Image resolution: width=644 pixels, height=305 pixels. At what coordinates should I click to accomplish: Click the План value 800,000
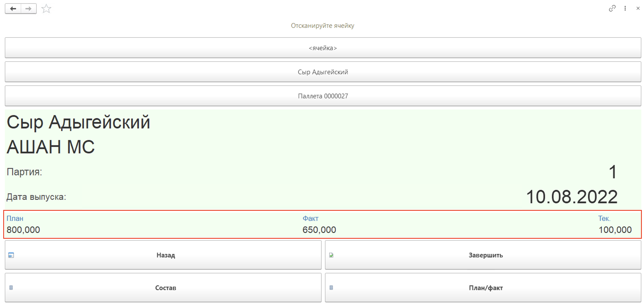tap(23, 230)
